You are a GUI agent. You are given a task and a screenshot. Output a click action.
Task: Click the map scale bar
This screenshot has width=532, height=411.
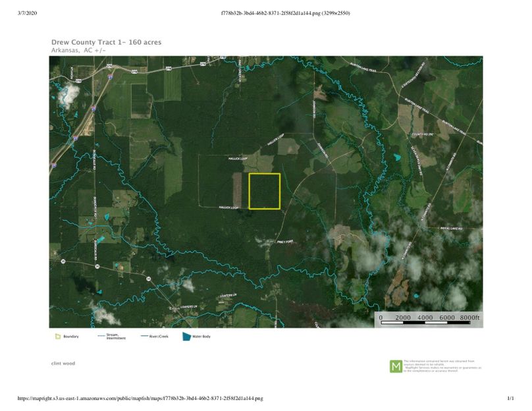pos(429,323)
